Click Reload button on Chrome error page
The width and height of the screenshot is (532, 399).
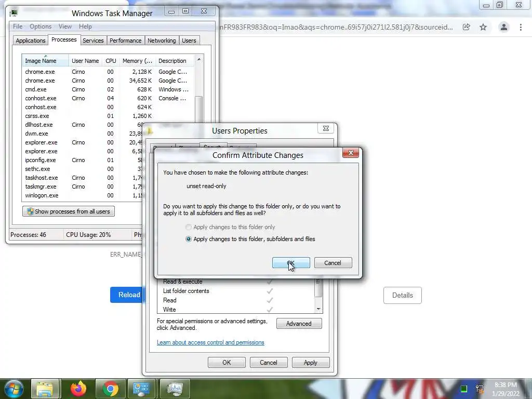click(x=128, y=295)
